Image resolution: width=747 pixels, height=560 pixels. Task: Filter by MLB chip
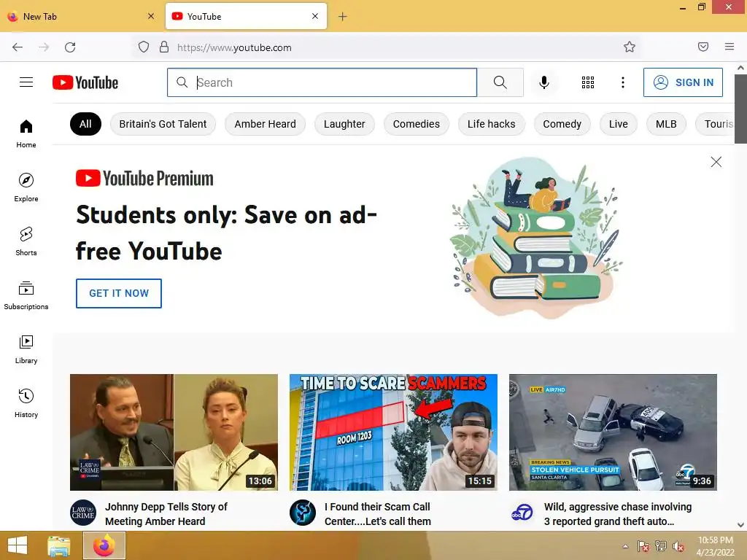click(x=666, y=124)
